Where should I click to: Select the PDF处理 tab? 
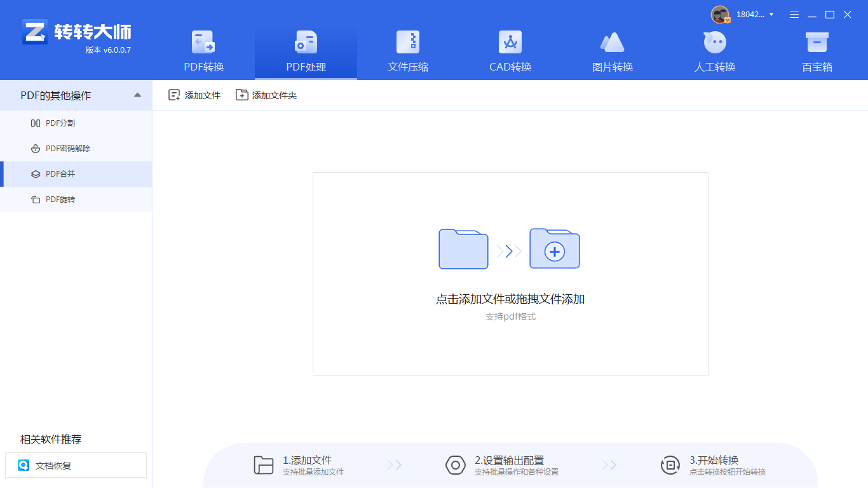[306, 51]
